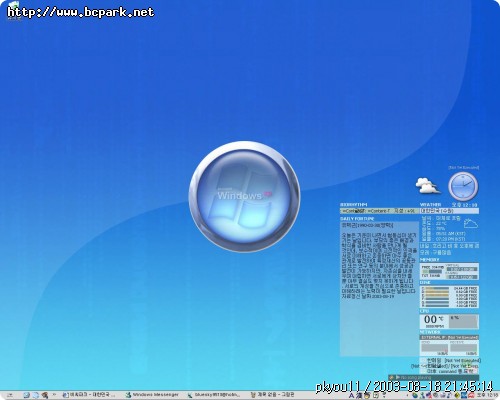Viewport: 500px width, 400px height.
Task: Click the language bar 'A' input mode icon
Action: pos(352,396)
